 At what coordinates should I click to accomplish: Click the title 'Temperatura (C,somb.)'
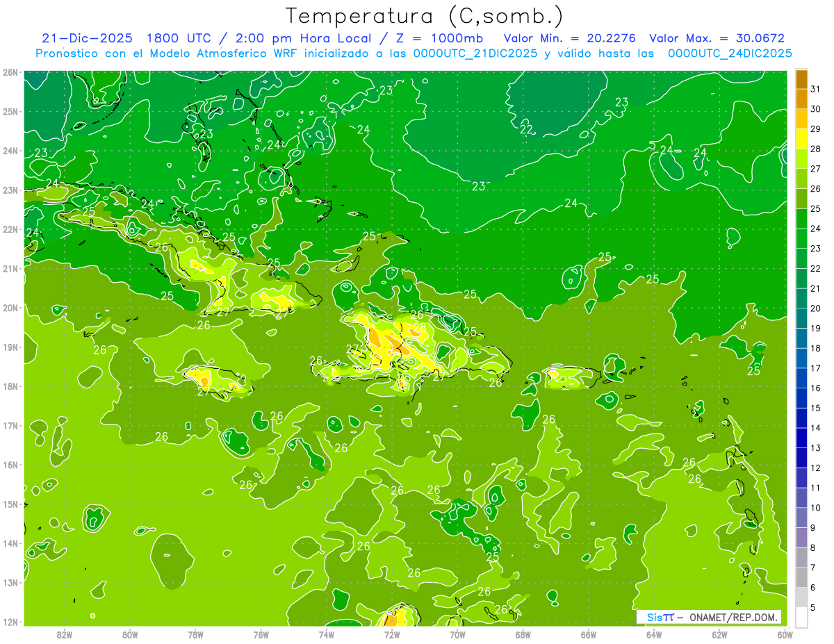[424, 16]
